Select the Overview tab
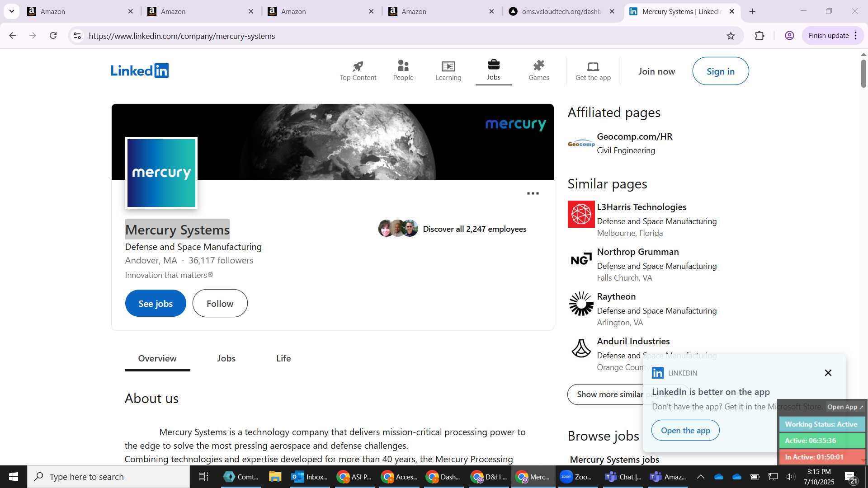Image resolution: width=868 pixels, height=488 pixels. pyautogui.click(x=157, y=358)
